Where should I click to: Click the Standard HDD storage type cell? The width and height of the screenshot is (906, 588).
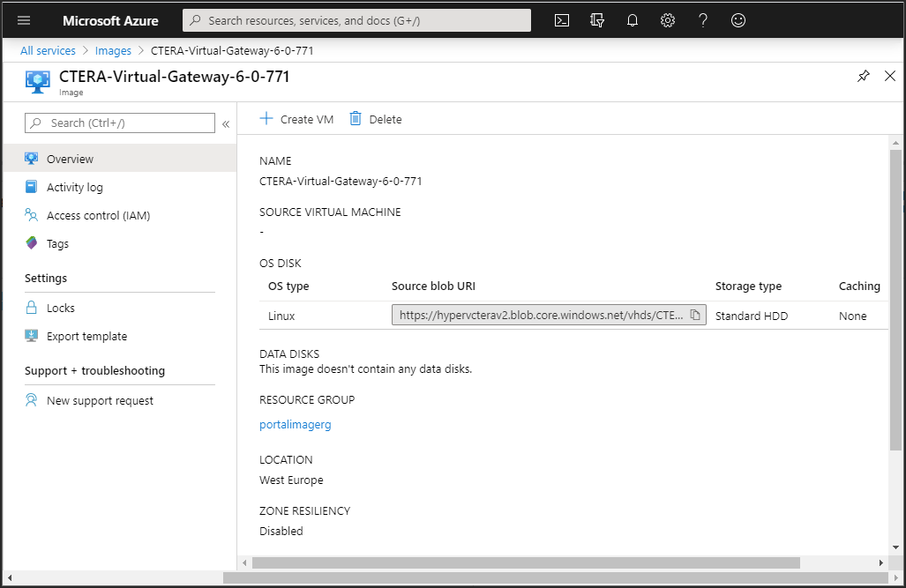pyautogui.click(x=751, y=316)
